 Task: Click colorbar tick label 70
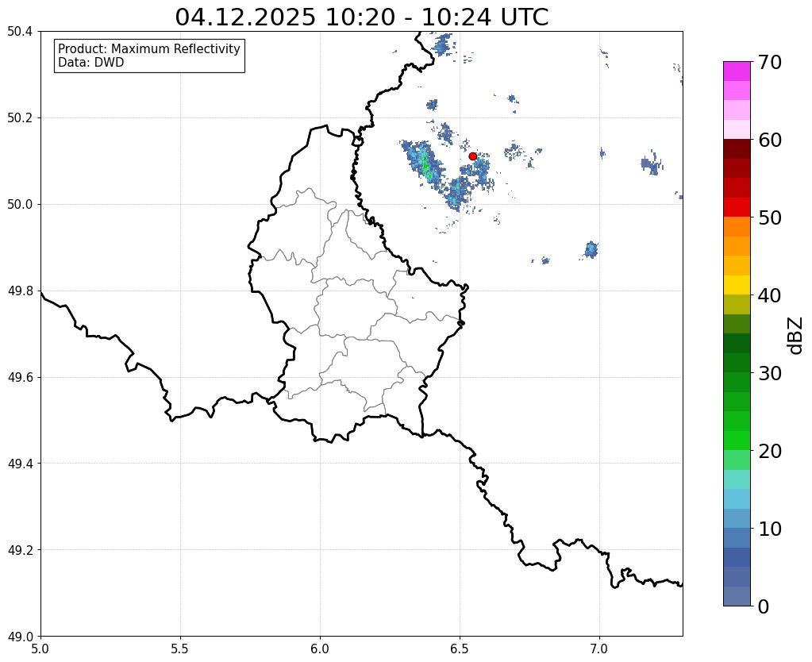point(770,62)
